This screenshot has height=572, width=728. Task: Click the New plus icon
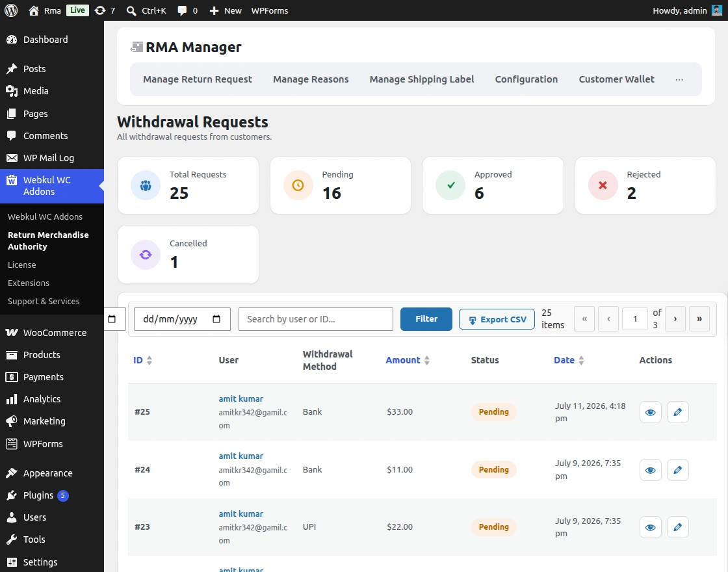pyautogui.click(x=214, y=10)
